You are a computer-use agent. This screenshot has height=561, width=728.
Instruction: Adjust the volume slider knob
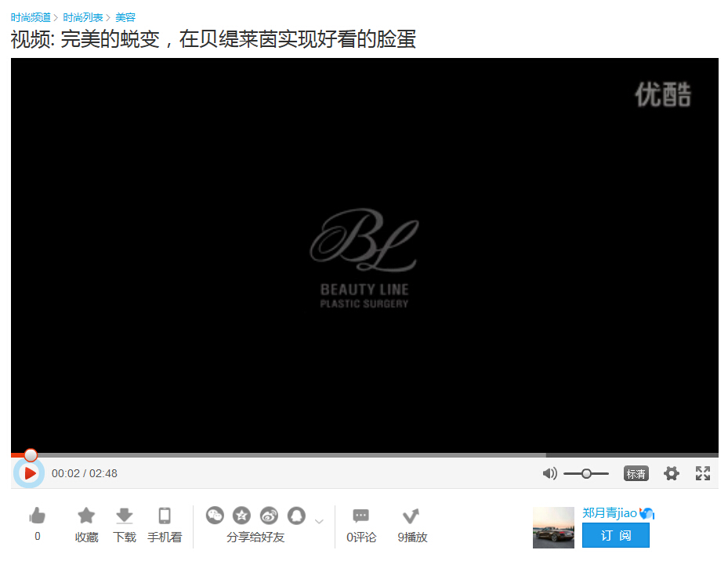click(586, 474)
